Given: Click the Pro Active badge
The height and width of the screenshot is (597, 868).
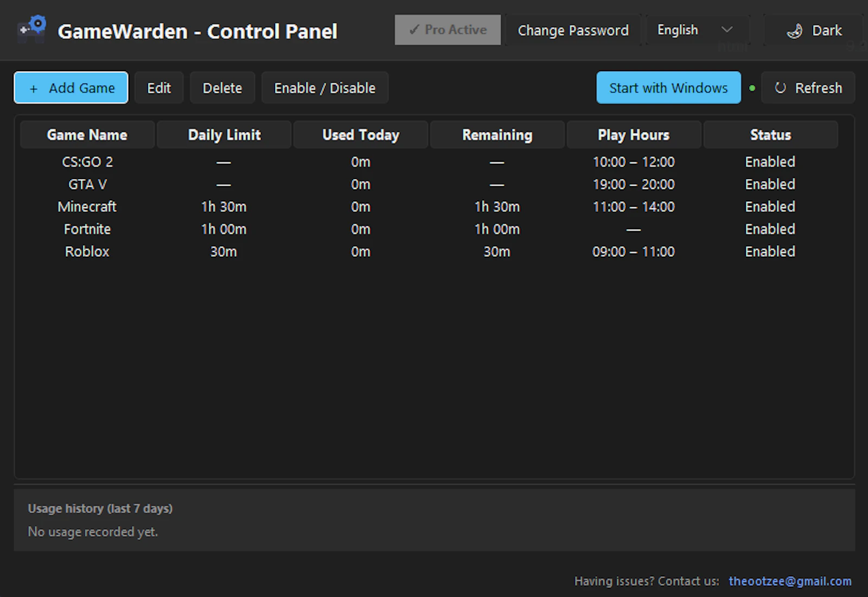Looking at the screenshot, I should click(448, 30).
